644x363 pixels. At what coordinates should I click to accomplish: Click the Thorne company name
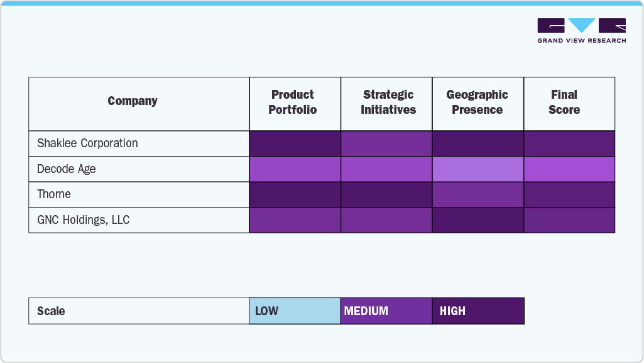click(54, 194)
